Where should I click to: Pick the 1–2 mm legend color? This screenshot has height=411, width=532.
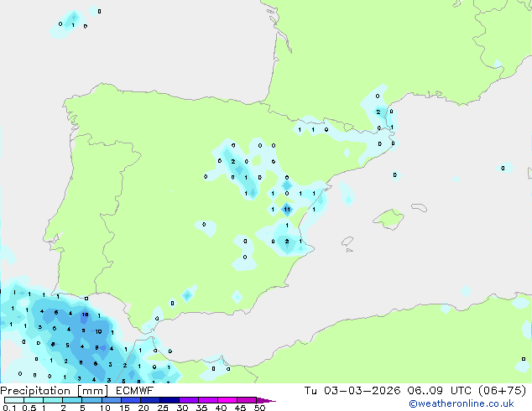coord(53,400)
